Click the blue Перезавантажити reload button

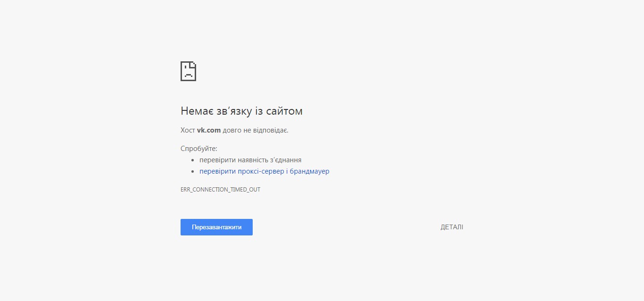216,227
